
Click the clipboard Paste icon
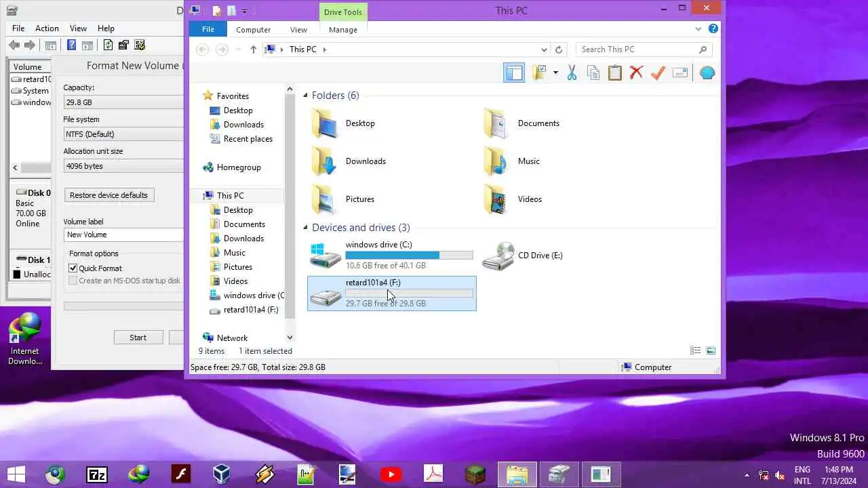(x=615, y=73)
